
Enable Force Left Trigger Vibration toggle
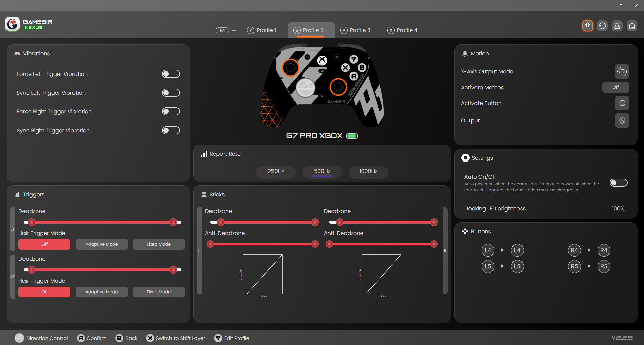pyautogui.click(x=171, y=74)
